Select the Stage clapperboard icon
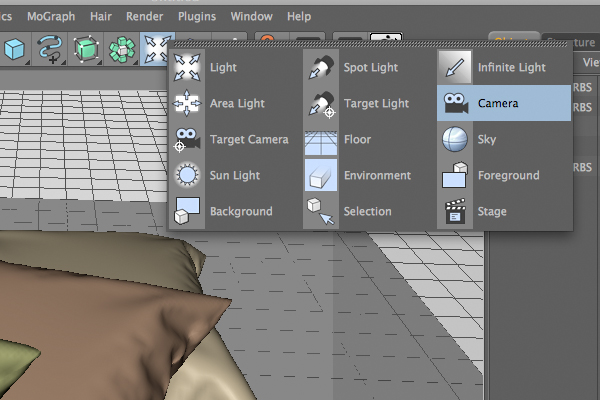The width and height of the screenshot is (600, 400). 455,211
